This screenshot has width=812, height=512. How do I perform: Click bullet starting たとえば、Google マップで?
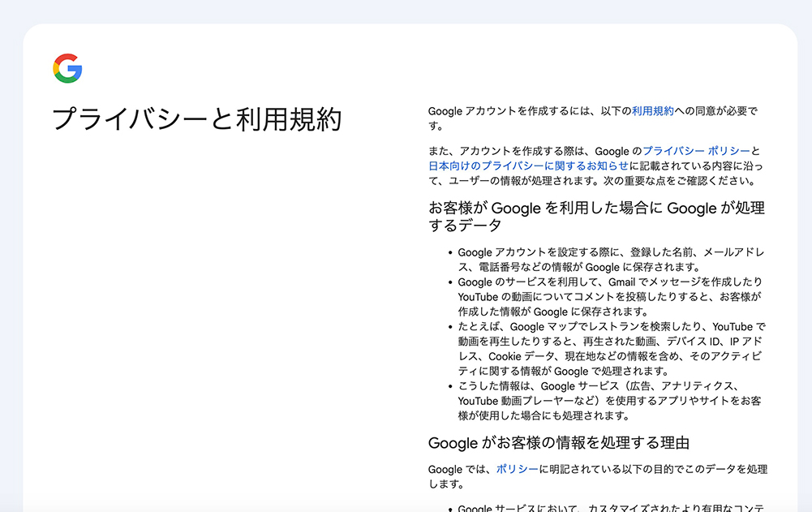tap(612, 349)
